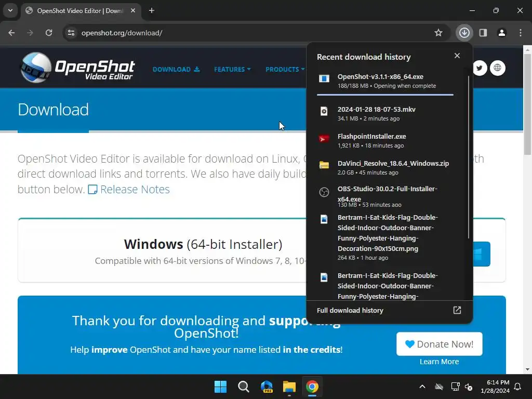Open the clock showing 6:14 PM

[x=495, y=387]
